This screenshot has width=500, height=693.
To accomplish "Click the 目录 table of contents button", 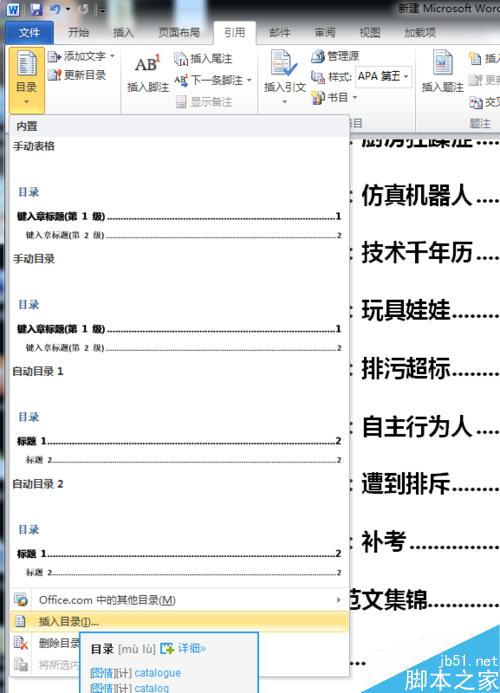I will click(27, 79).
